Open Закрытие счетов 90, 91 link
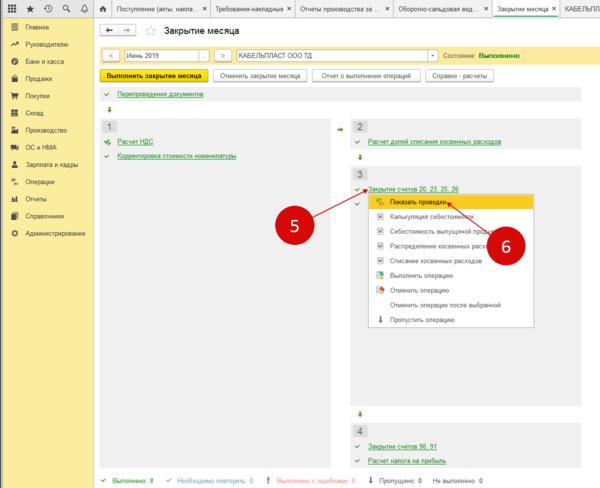Viewport: 600px width, 488px height. pyautogui.click(x=402, y=446)
